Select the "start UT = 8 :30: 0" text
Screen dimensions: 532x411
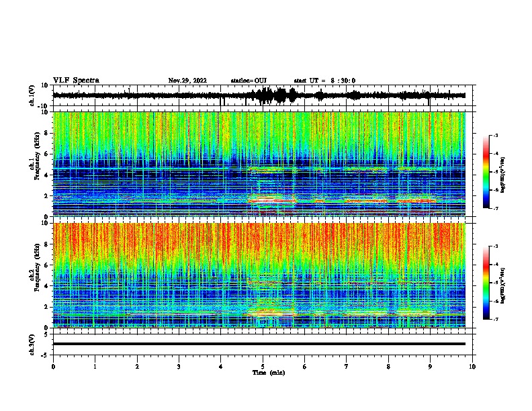click(324, 81)
